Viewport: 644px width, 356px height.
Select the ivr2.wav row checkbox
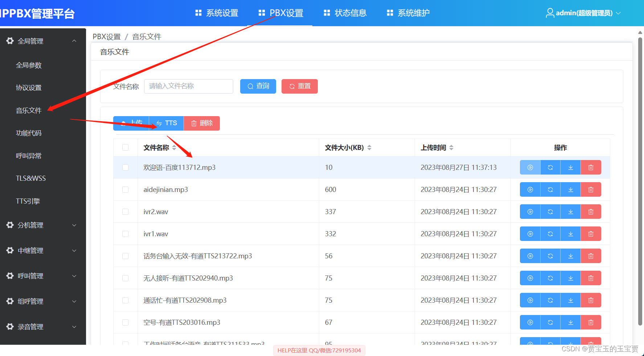coord(126,212)
